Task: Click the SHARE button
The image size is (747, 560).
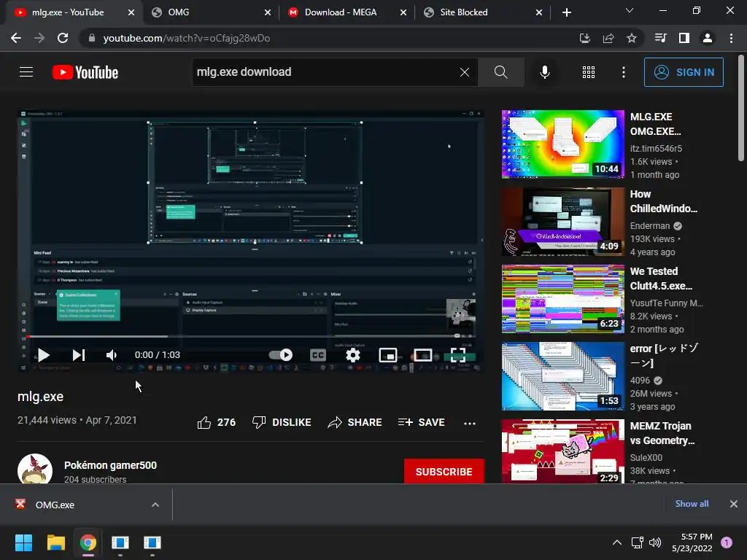Action: coord(355,422)
